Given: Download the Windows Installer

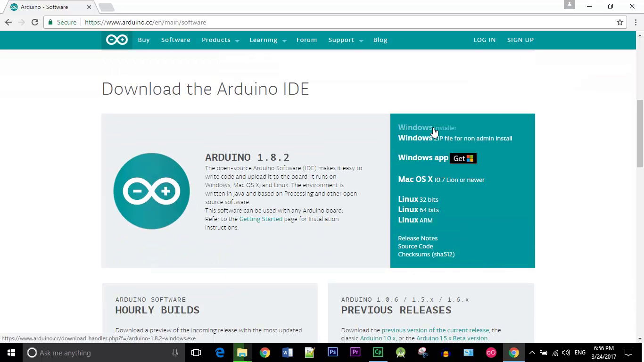Looking at the screenshot, I should 427,128.
